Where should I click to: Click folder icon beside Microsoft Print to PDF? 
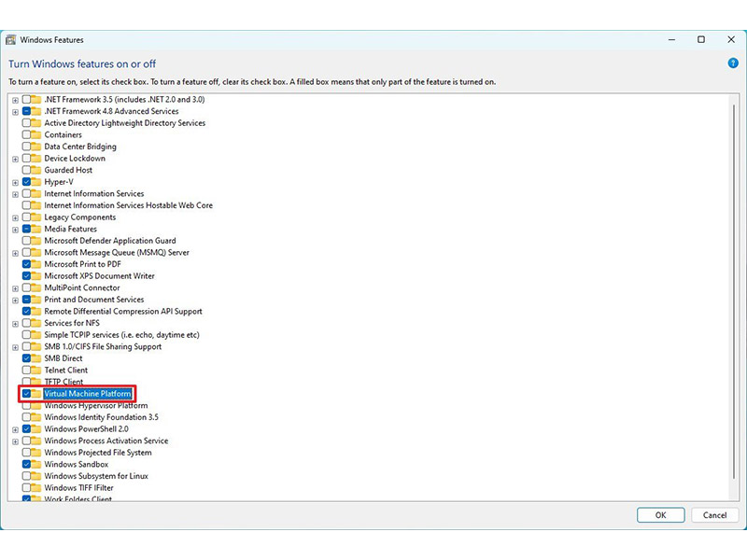pyautogui.click(x=36, y=264)
